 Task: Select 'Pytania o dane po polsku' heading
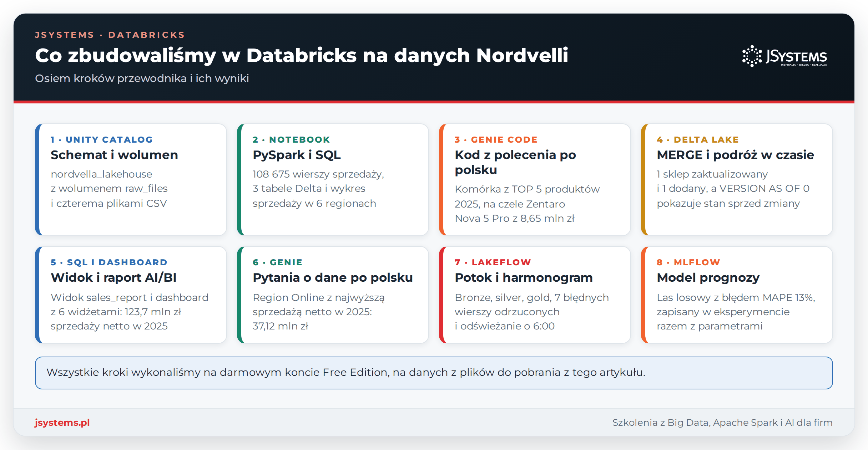tap(333, 277)
